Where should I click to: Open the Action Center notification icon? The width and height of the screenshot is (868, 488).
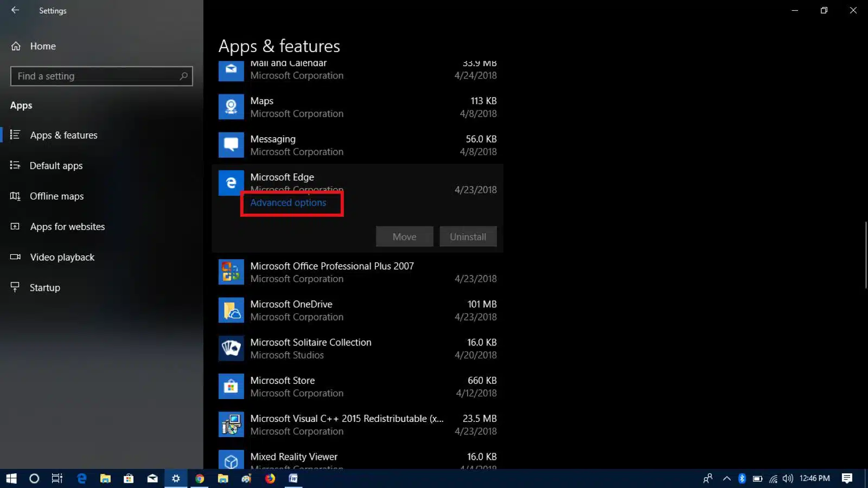tap(848, 479)
